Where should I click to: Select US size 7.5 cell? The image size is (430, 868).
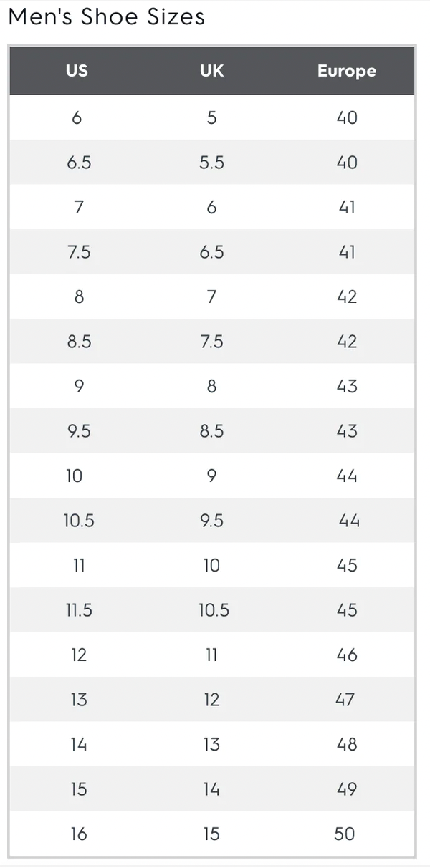click(x=79, y=252)
